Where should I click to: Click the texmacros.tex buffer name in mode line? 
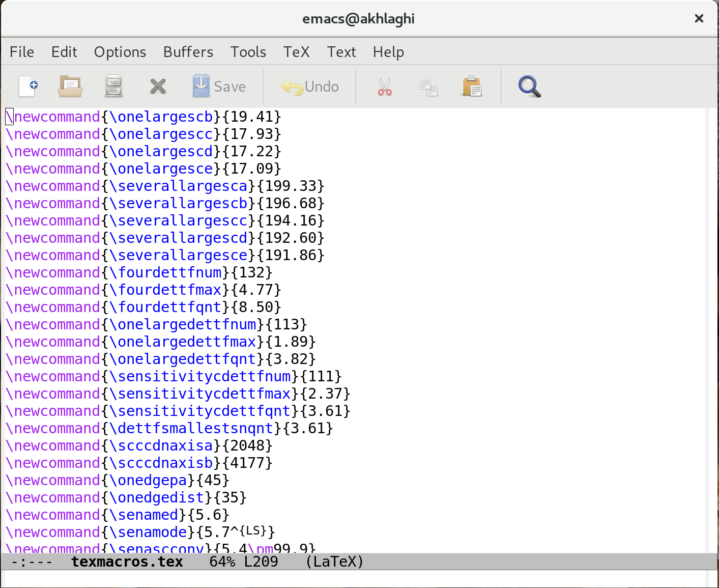[127, 562]
